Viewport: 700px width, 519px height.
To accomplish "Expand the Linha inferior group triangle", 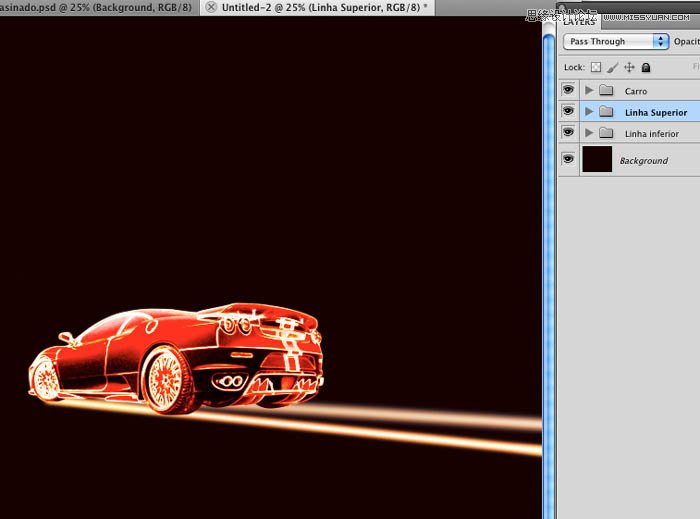I will click(589, 133).
